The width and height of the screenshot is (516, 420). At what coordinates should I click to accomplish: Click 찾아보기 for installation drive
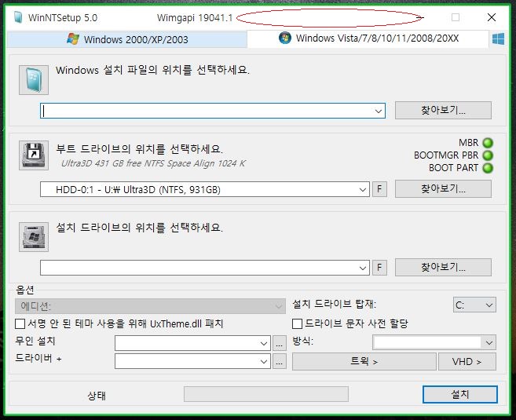(443, 267)
